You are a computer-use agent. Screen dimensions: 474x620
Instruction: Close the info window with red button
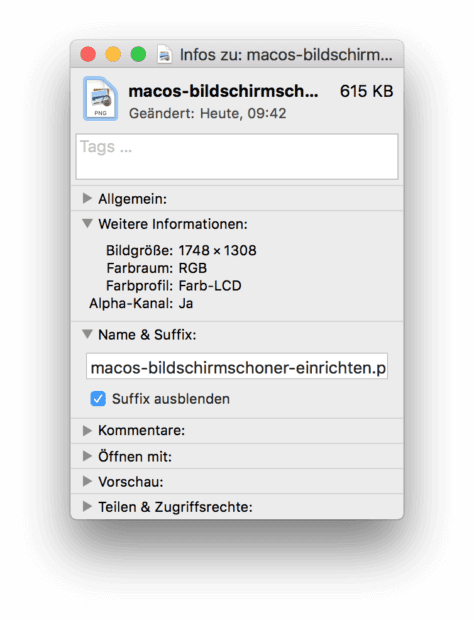[88, 54]
